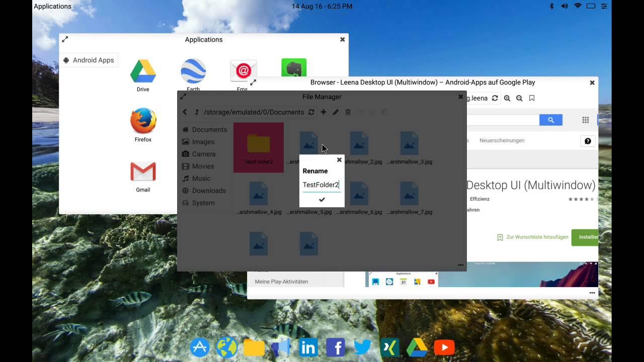Click the File Manager path field
Image resolution: width=644 pixels, height=362 pixels.
point(254,112)
